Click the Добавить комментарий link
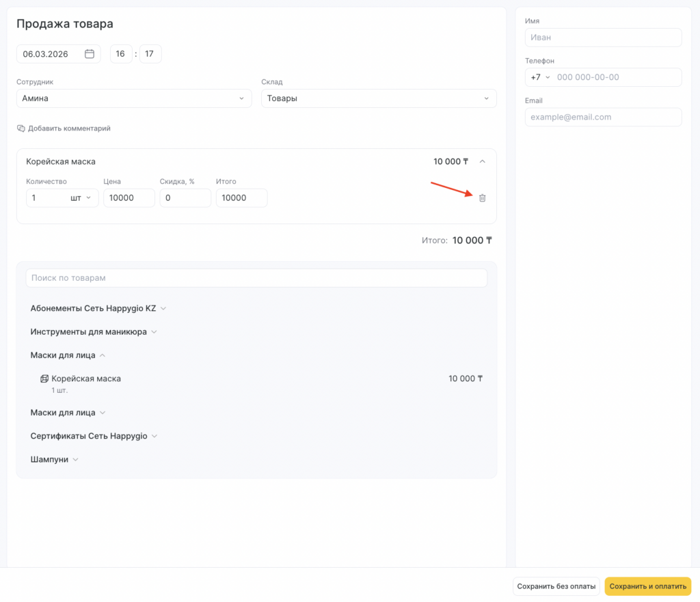Viewport: 700px width, 602px height. click(68, 128)
